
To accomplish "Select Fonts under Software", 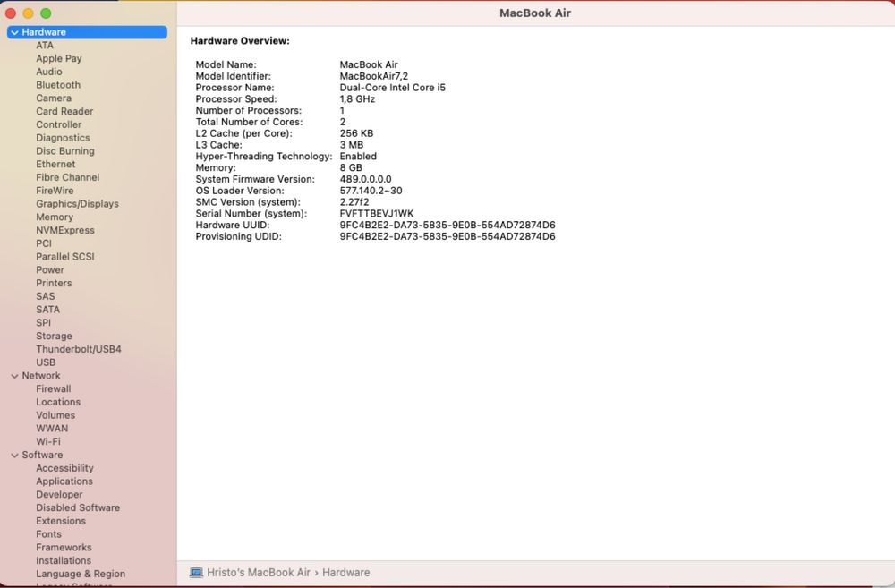I will [48, 533].
